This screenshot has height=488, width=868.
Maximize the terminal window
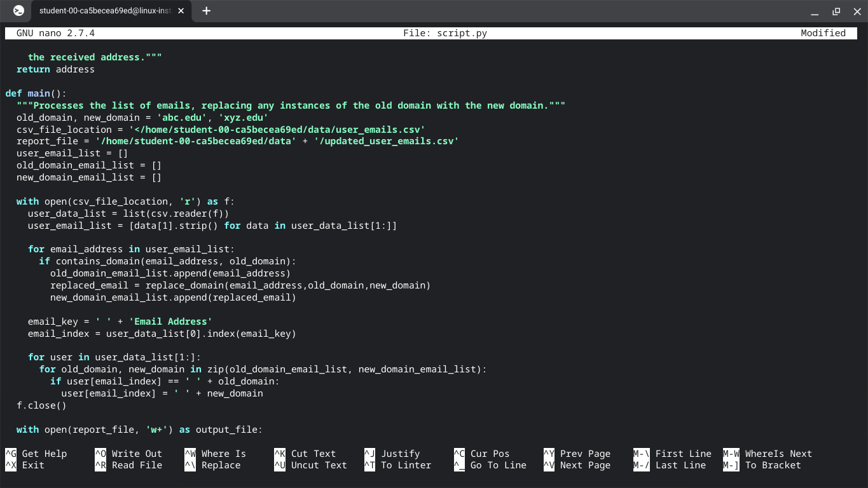click(x=836, y=11)
